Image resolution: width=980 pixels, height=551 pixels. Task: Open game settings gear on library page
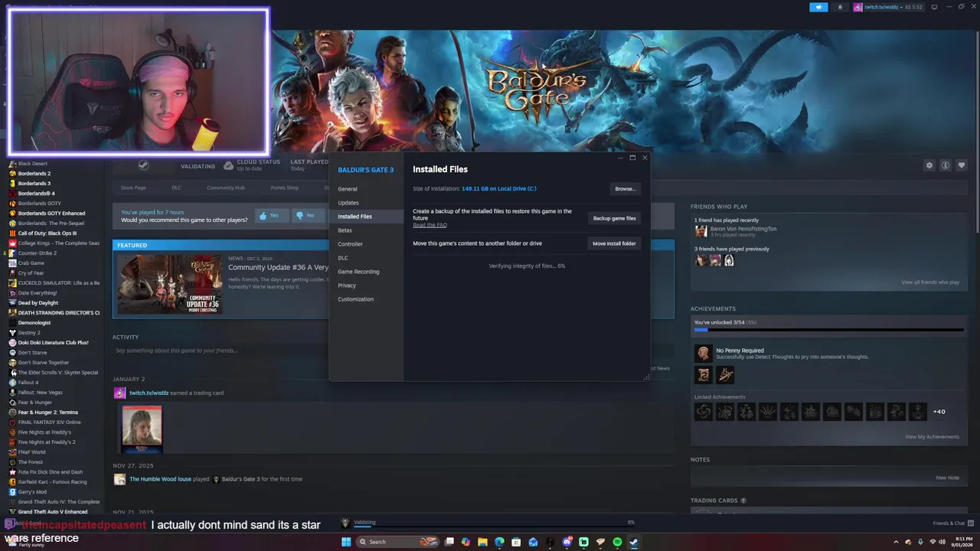click(929, 165)
